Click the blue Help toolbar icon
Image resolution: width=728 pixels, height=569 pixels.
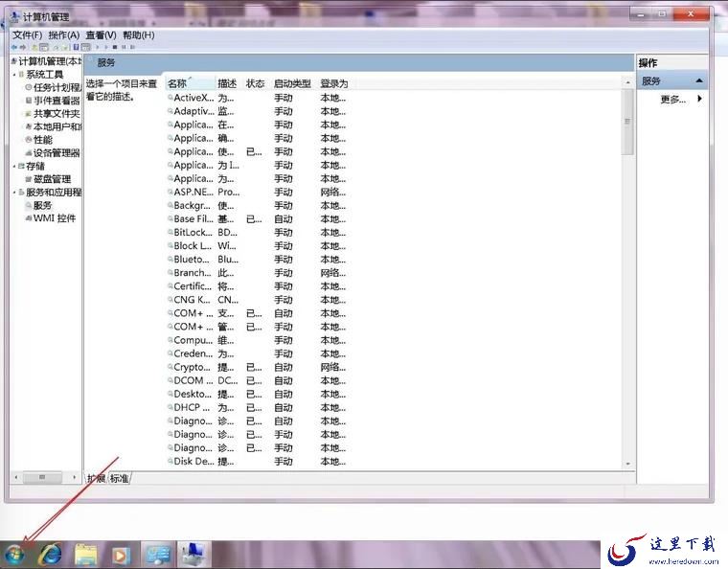pyautogui.click(x=76, y=47)
